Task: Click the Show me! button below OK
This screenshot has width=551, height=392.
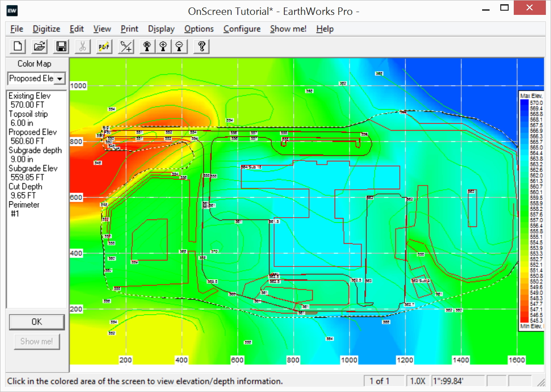Action: [37, 341]
